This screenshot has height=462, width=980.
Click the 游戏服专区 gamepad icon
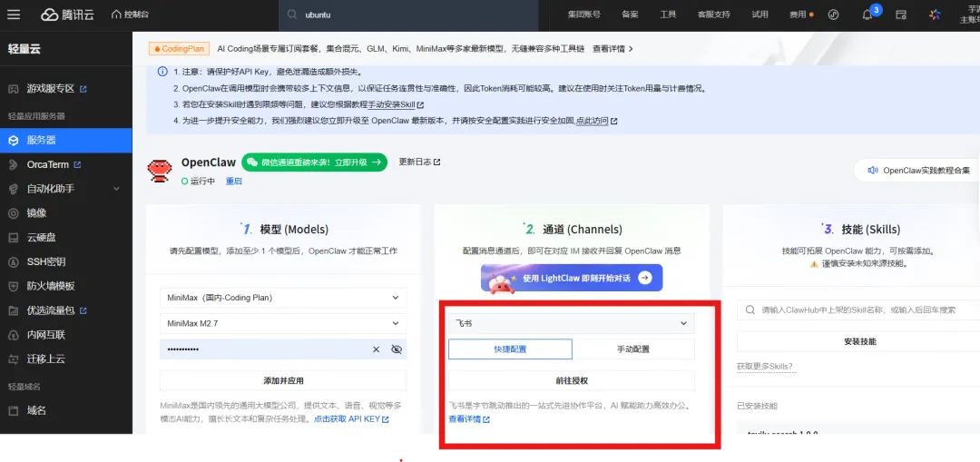click(13, 89)
